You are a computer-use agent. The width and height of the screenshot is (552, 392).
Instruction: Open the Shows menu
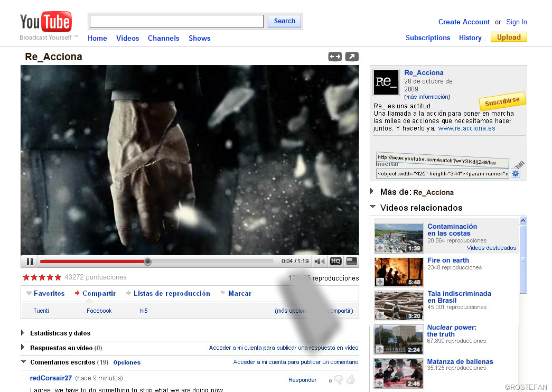click(x=199, y=38)
